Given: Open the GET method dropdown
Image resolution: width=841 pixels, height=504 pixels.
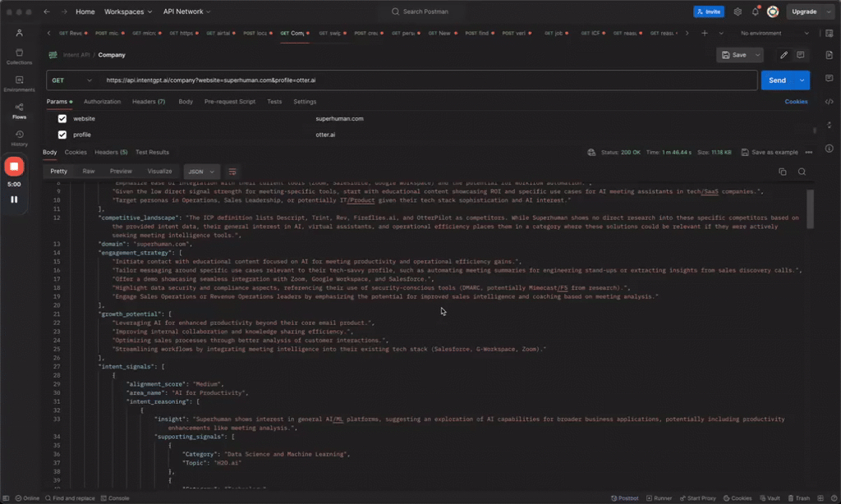Looking at the screenshot, I should click(71, 80).
